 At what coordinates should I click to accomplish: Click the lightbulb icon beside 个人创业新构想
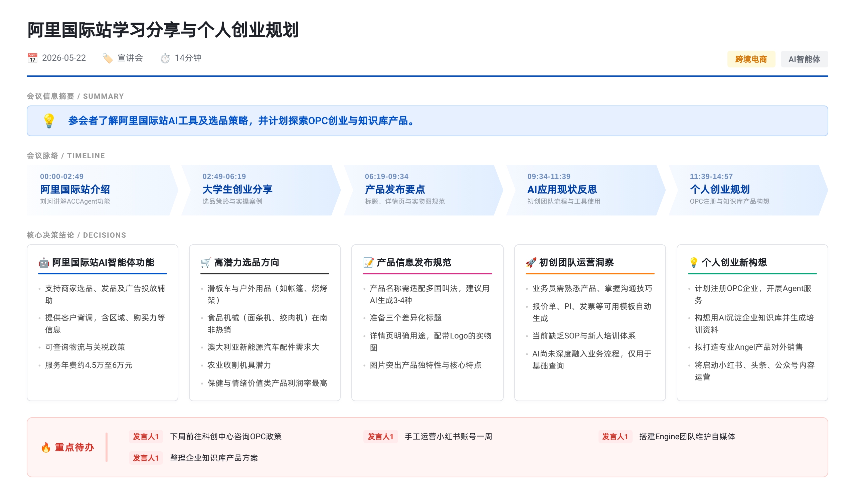click(694, 263)
